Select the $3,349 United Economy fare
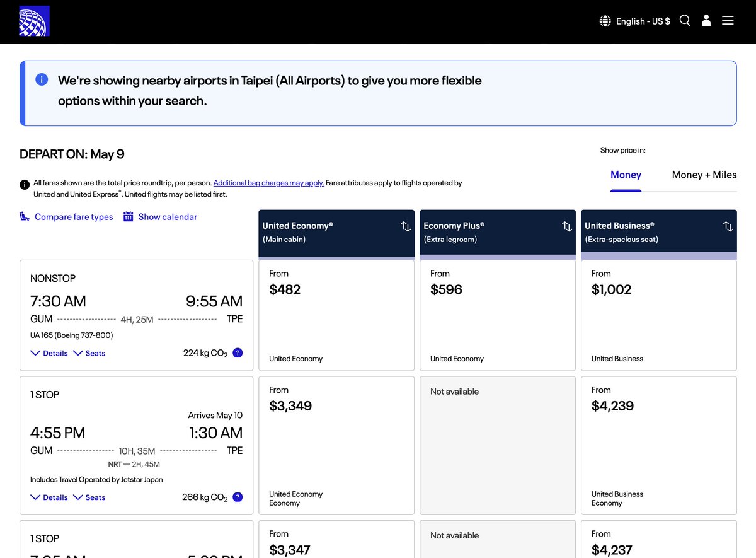Viewport: 756px width, 558px height. click(x=336, y=446)
